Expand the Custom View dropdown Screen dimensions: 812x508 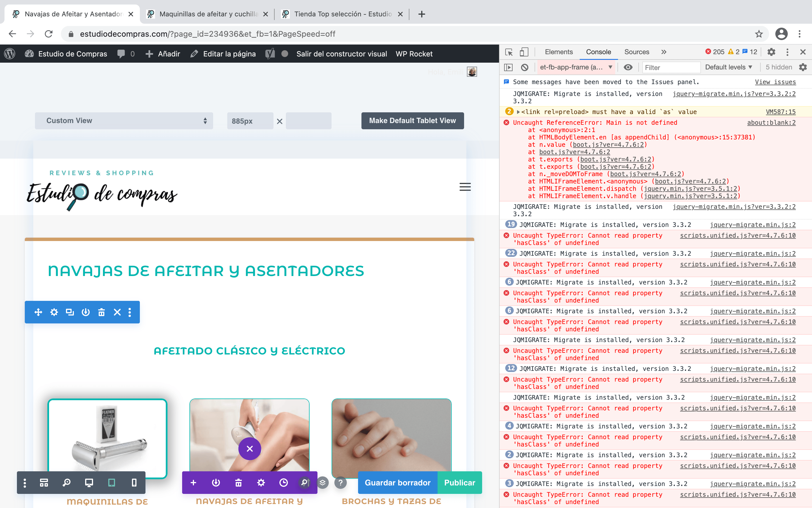point(124,121)
